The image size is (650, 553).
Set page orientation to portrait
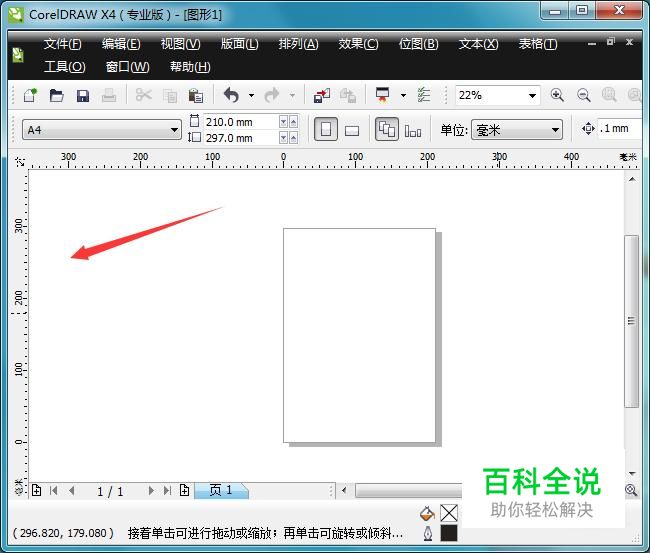click(x=326, y=130)
